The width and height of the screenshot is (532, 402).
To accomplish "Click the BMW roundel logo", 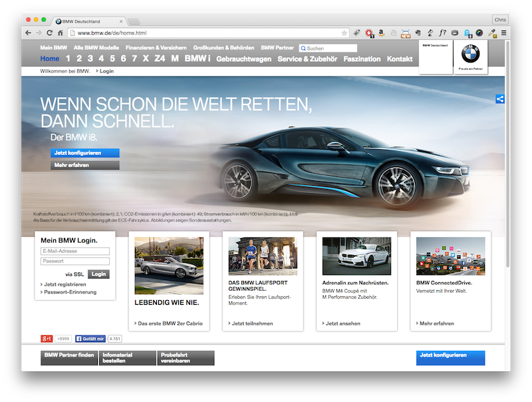I will [x=470, y=55].
